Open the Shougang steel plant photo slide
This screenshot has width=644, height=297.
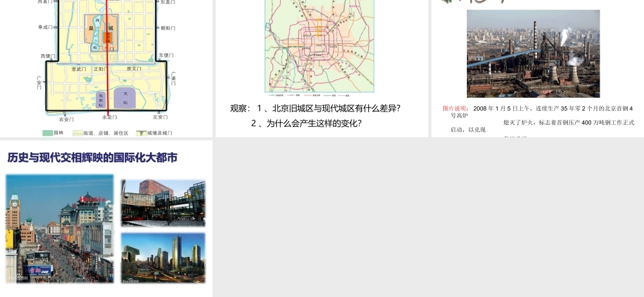point(538,68)
